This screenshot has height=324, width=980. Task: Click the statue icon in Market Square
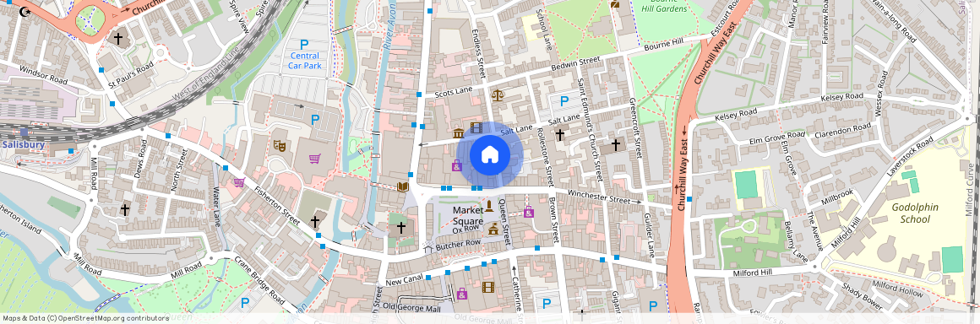click(x=489, y=206)
